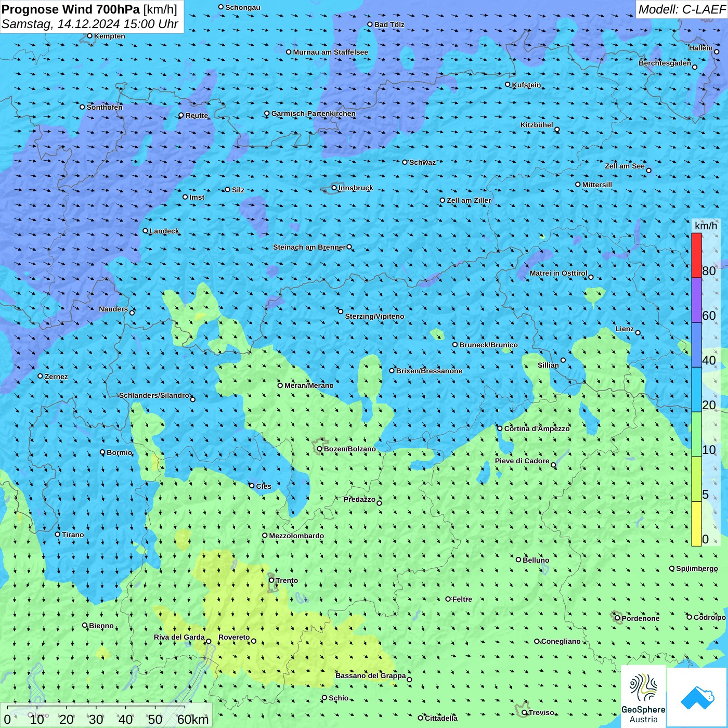Click the 'Pieve di Cadore' label
The width and height of the screenshot is (728, 728).
[522, 461]
